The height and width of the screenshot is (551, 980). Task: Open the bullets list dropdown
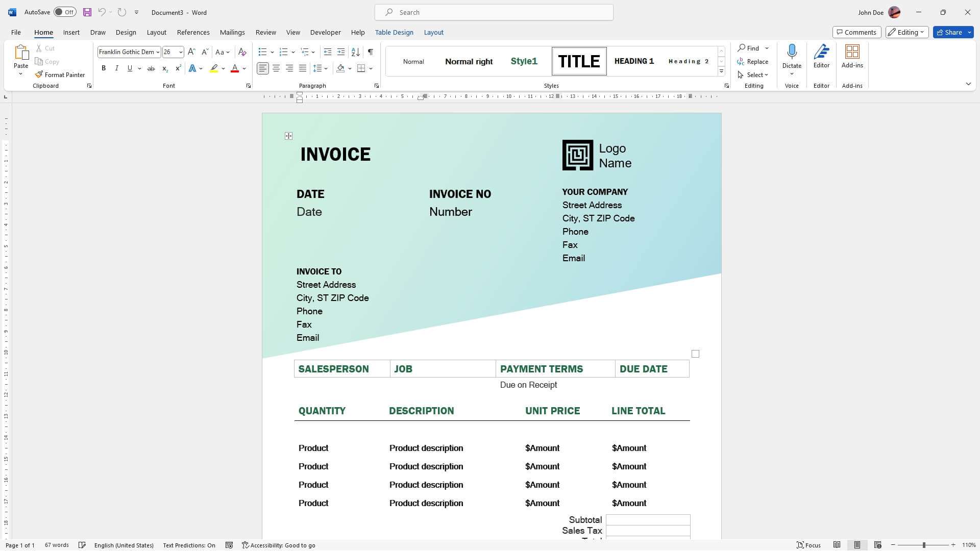271,52
